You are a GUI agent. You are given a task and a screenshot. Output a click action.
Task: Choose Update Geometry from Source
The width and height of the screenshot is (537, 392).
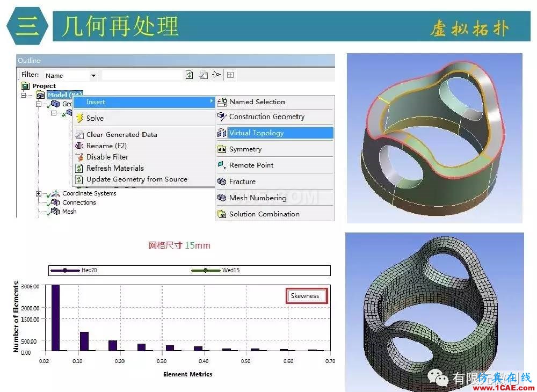tap(144, 179)
